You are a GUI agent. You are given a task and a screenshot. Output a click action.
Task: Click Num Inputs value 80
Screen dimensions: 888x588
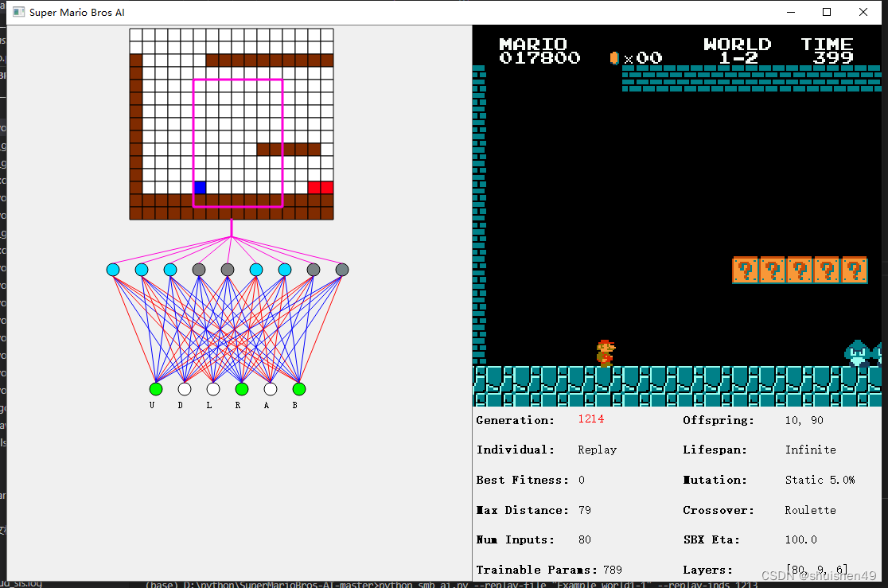[x=585, y=539]
